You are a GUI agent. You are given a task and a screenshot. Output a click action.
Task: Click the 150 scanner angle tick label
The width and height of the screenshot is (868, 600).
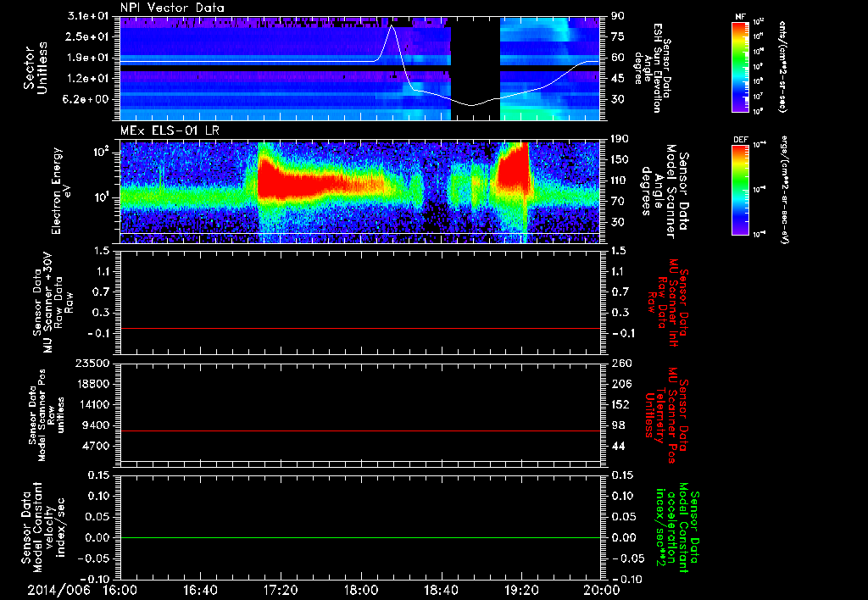(620, 160)
